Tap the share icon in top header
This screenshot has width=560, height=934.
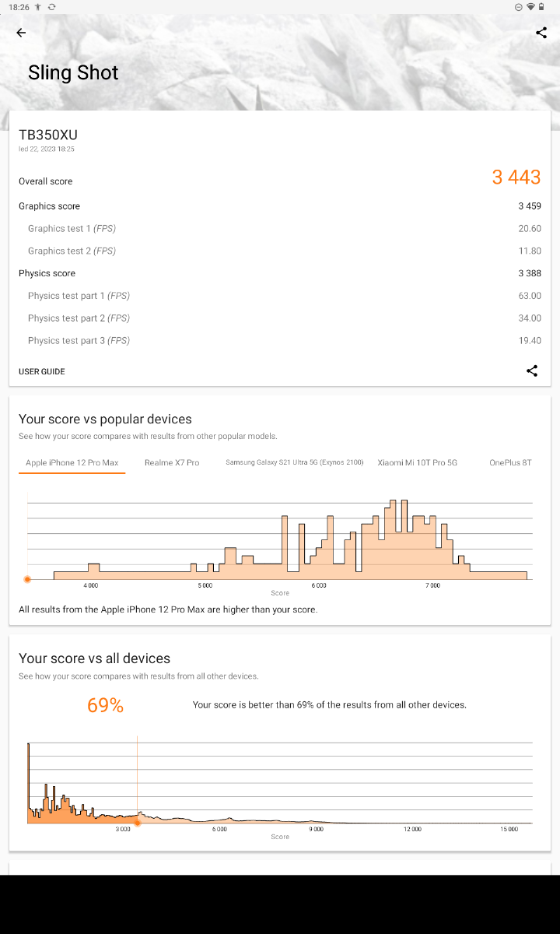pos(541,33)
